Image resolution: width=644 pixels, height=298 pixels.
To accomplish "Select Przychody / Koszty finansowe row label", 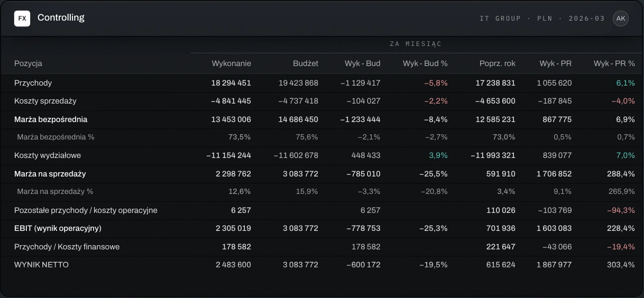I will [x=67, y=247].
